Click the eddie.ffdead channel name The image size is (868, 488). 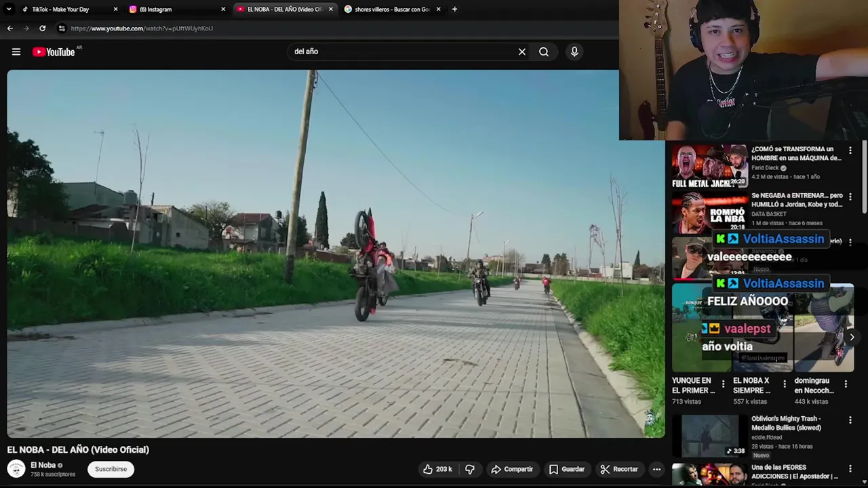pos(766,438)
